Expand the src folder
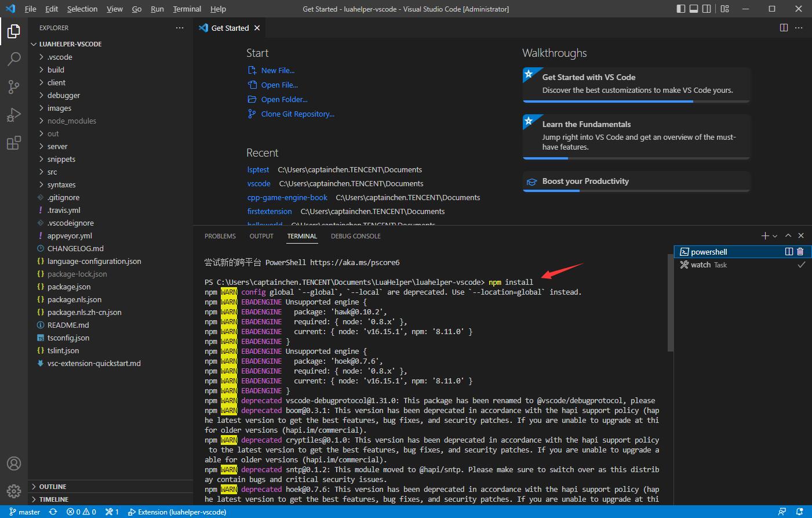 click(110, 172)
